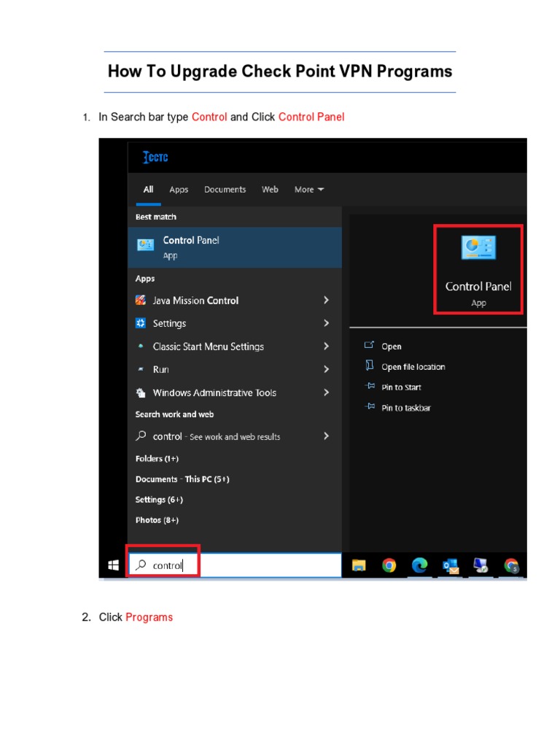Open the Windows Start button
560x747 pixels.
tap(113, 565)
